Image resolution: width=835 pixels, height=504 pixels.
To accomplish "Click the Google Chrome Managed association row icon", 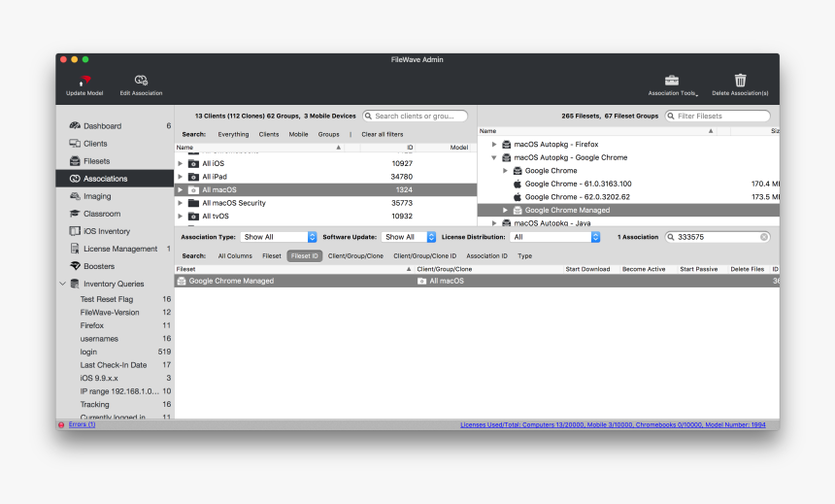I will click(182, 281).
